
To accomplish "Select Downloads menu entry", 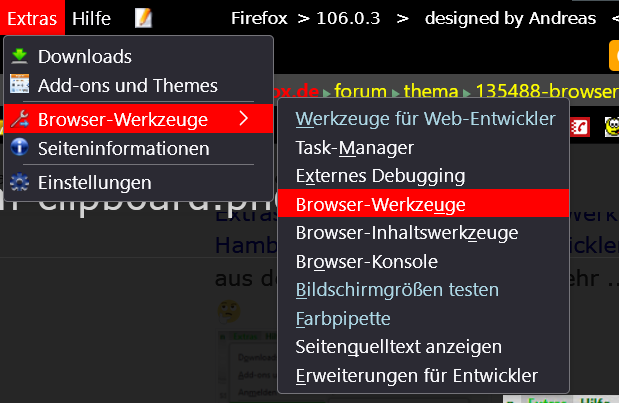I will tap(138, 56).
